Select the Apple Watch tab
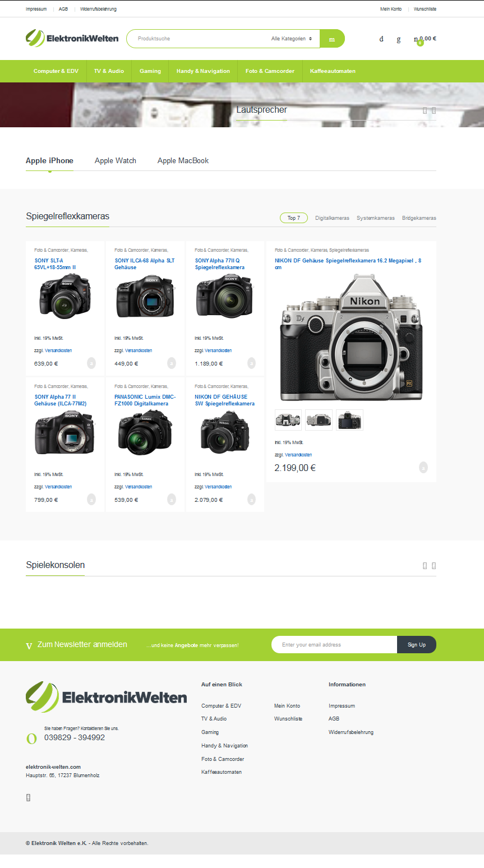Screen dimensions: 484x868 (116, 160)
